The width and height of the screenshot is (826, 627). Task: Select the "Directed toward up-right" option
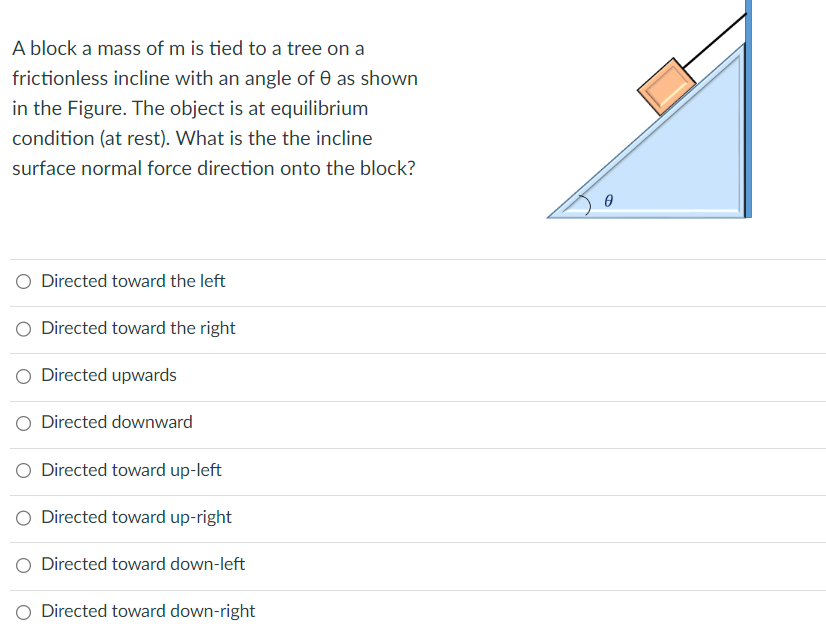(x=136, y=516)
